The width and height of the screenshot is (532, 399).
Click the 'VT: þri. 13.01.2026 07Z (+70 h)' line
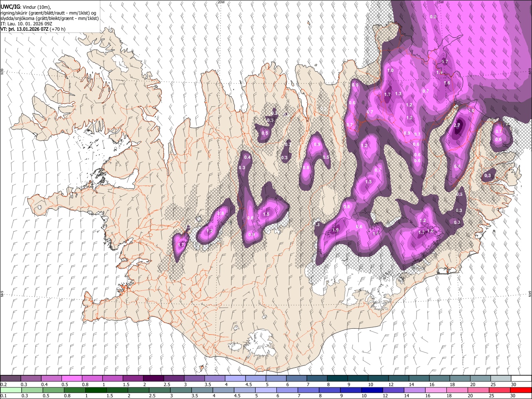(x=33, y=29)
